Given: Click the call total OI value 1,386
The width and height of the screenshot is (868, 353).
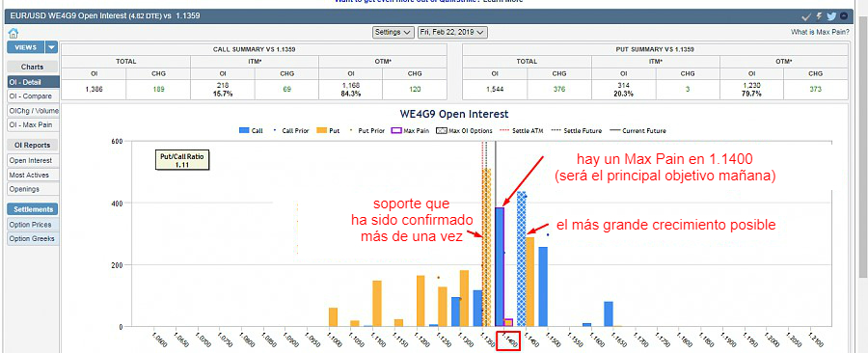Looking at the screenshot, I should click(94, 89).
